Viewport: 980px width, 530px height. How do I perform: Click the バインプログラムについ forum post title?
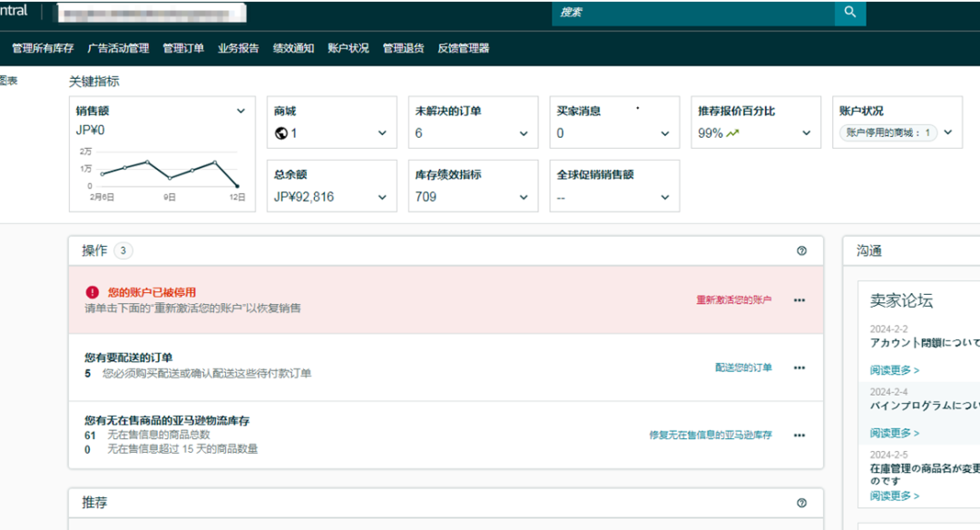coord(925,405)
